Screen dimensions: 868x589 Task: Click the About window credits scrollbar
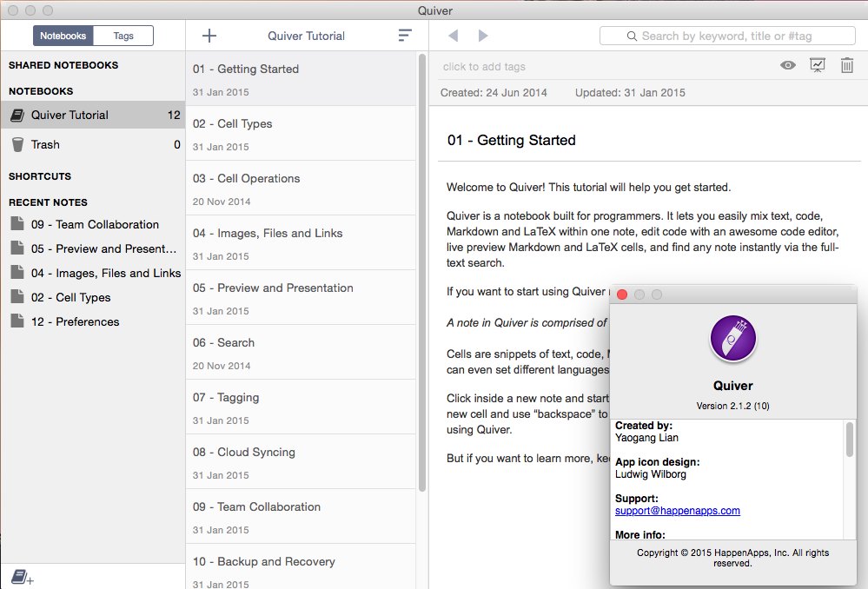click(x=849, y=440)
